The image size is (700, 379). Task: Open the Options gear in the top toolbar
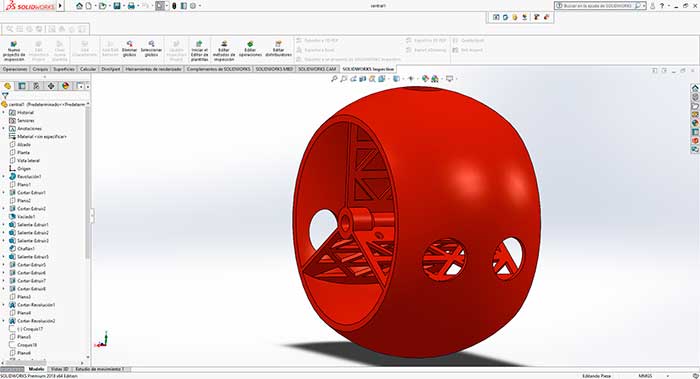[x=193, y=6]
